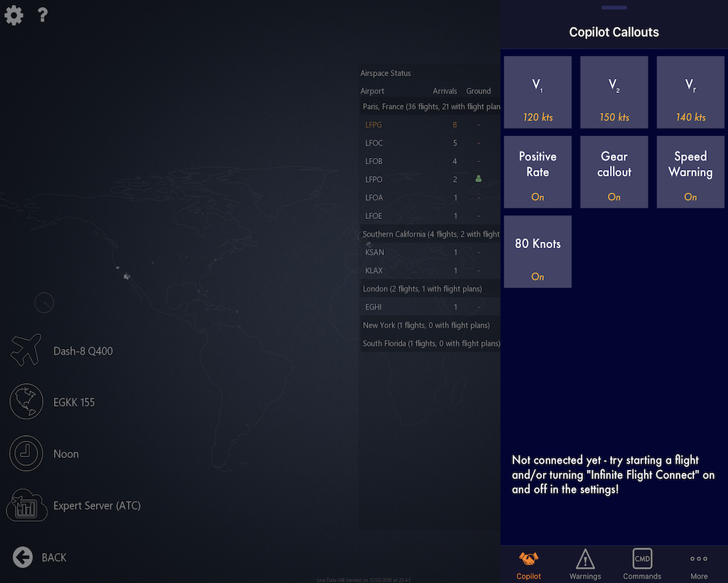The image size is (728, 583).
Task: Select the EGHI airport row
Action: [x=430, y=307]
